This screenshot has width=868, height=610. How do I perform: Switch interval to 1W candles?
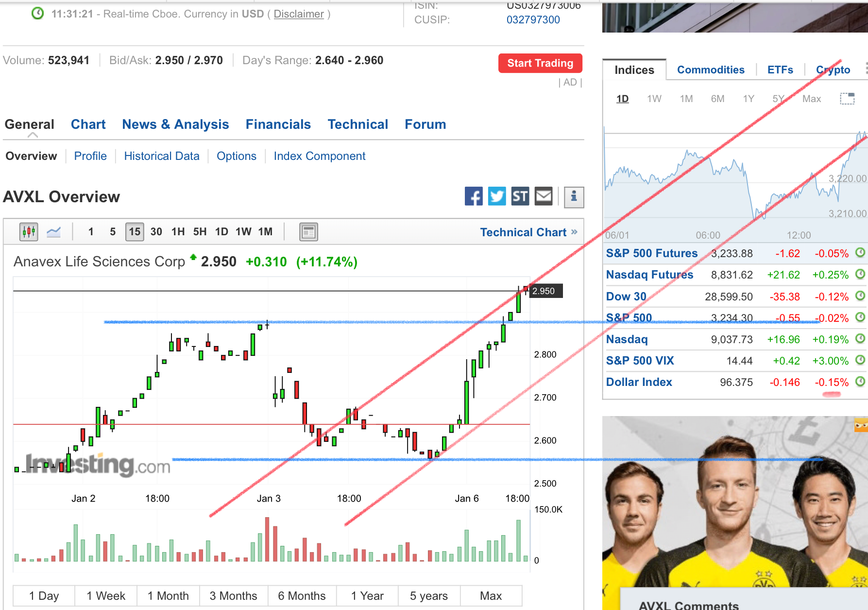click(x=243, y=232)
